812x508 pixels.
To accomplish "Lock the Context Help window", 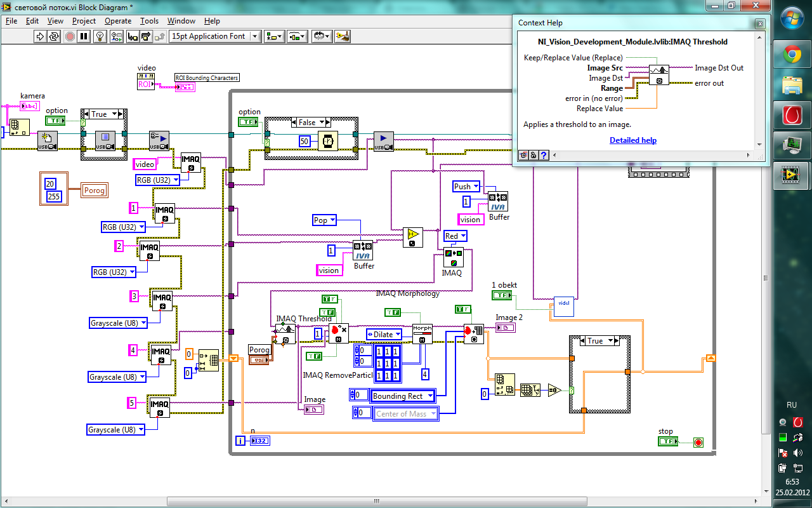I will click(534, 154).
